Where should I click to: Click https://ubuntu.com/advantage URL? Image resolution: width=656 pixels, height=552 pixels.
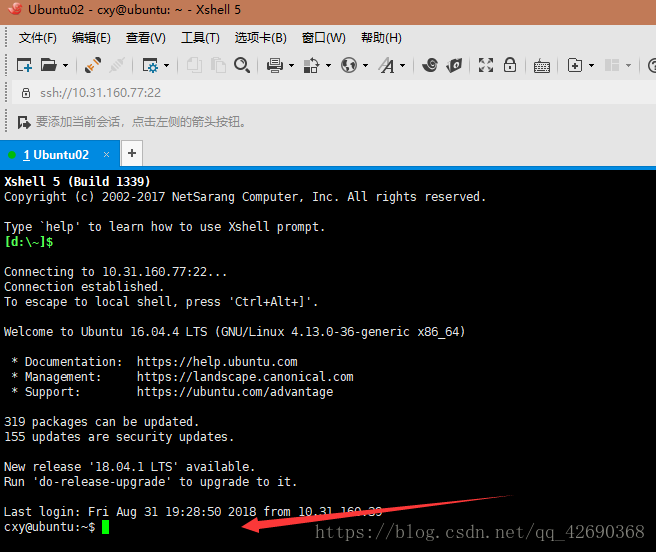235,392
